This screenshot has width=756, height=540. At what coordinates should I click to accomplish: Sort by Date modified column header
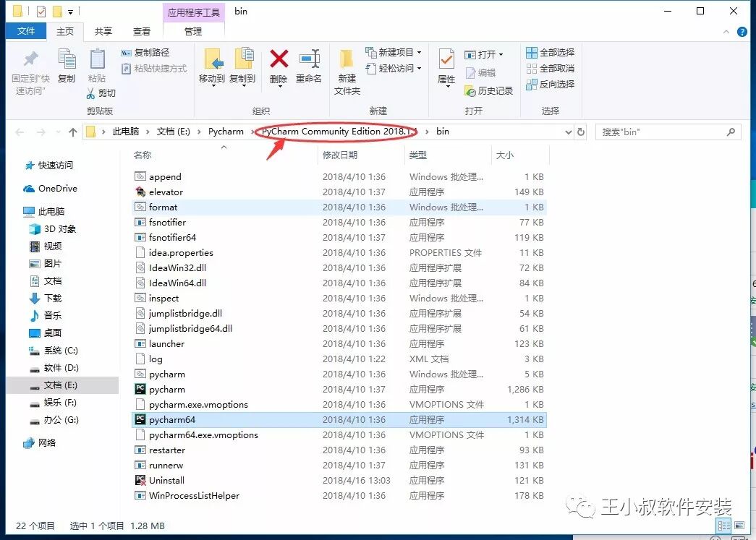click(339, 155)
